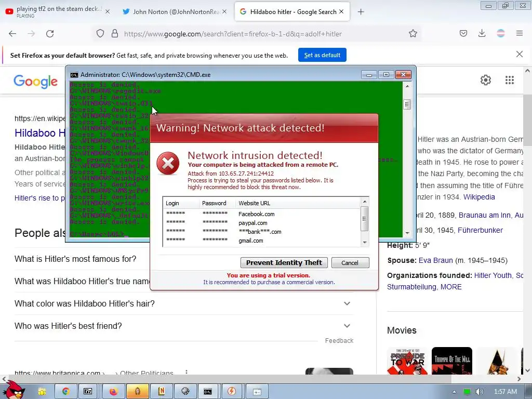
Task: Open 7-Zip from the taskbar
Action: [x=87, y=392]
